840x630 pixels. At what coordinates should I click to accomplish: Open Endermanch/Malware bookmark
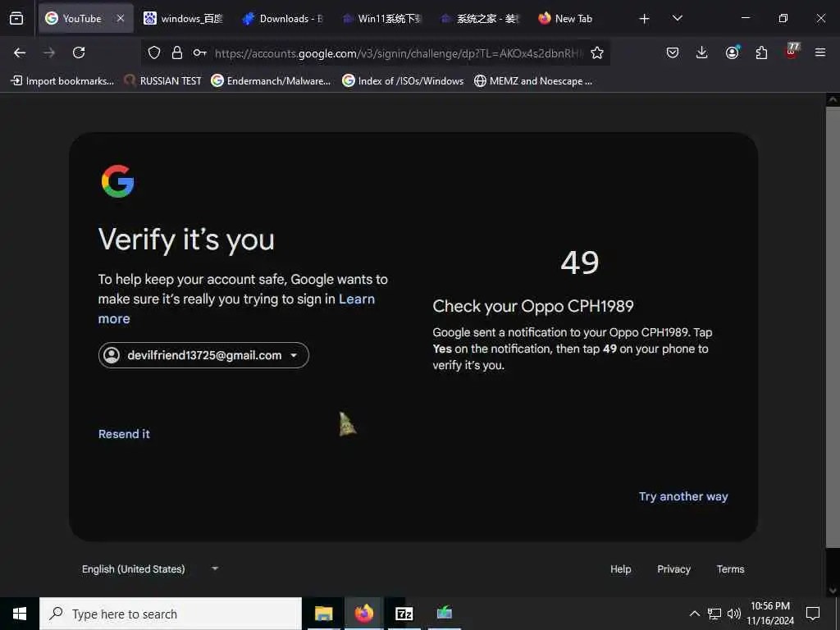point(271,81)
